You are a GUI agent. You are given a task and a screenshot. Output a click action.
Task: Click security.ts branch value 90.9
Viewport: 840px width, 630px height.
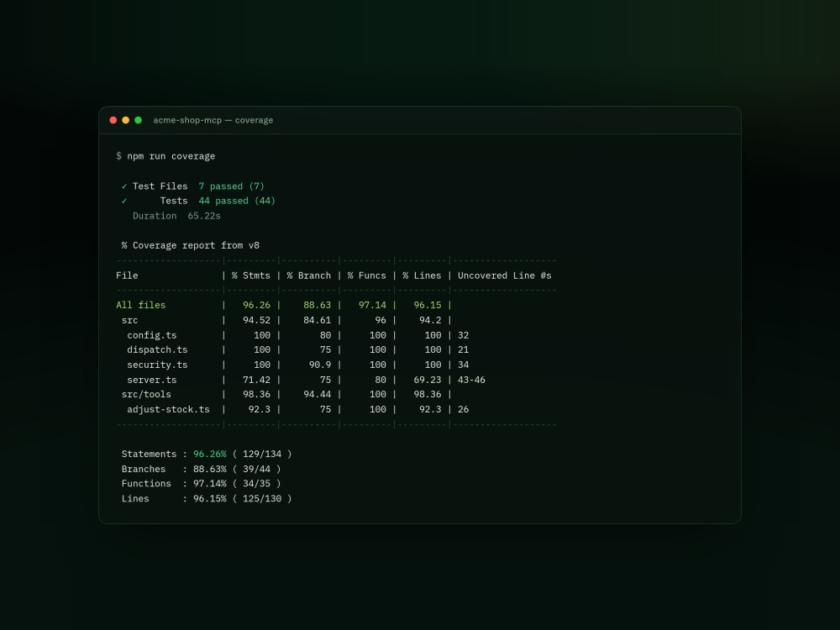320,365
